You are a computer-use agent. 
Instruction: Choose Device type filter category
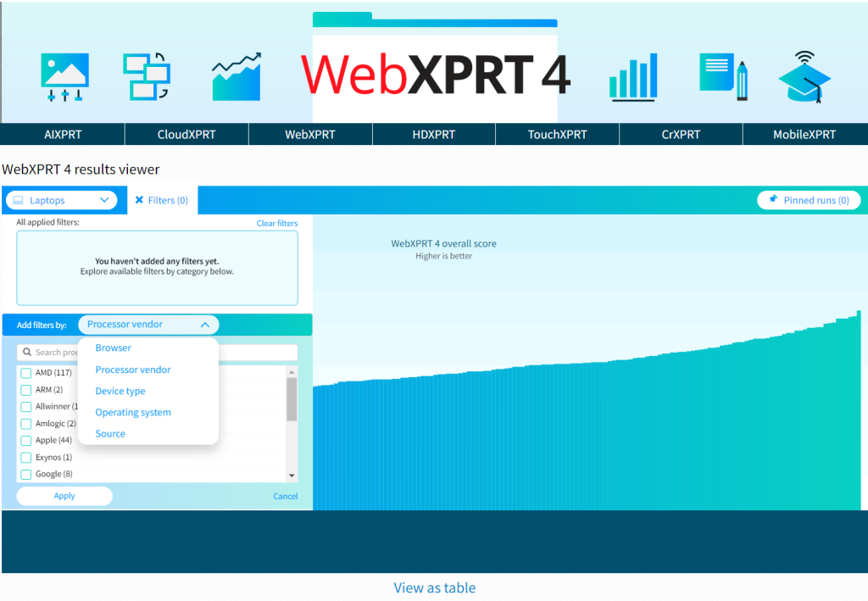point(120,392)
